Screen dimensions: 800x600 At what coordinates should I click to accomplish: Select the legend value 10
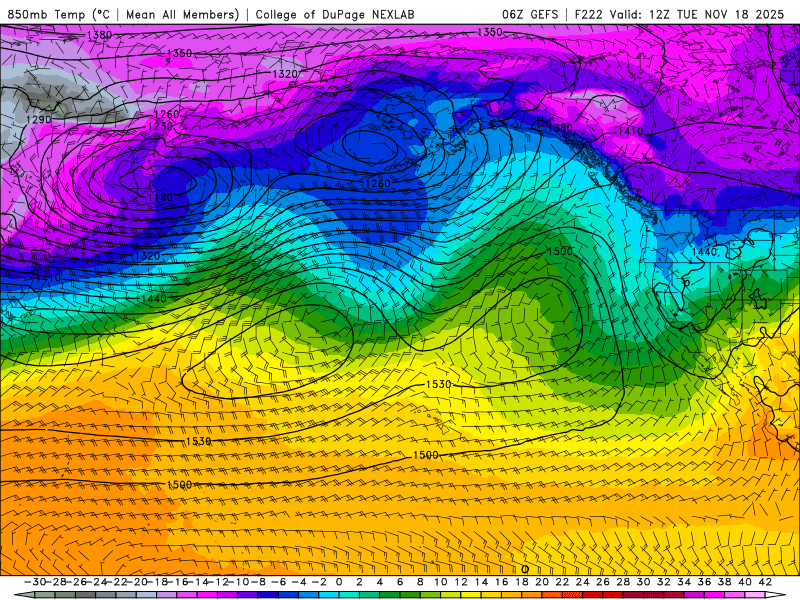[440, 582]
